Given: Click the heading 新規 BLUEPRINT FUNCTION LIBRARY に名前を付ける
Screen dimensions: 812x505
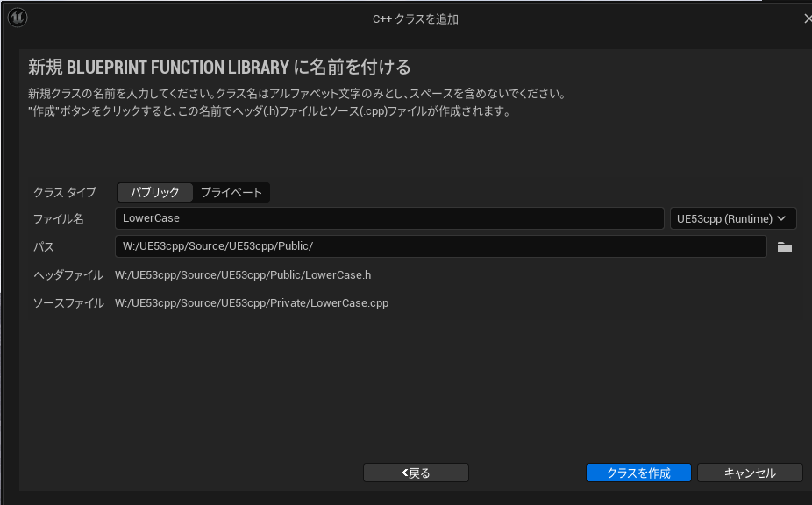Looking at the screenshot, I should pyautogui.click(x=219, y=67).
